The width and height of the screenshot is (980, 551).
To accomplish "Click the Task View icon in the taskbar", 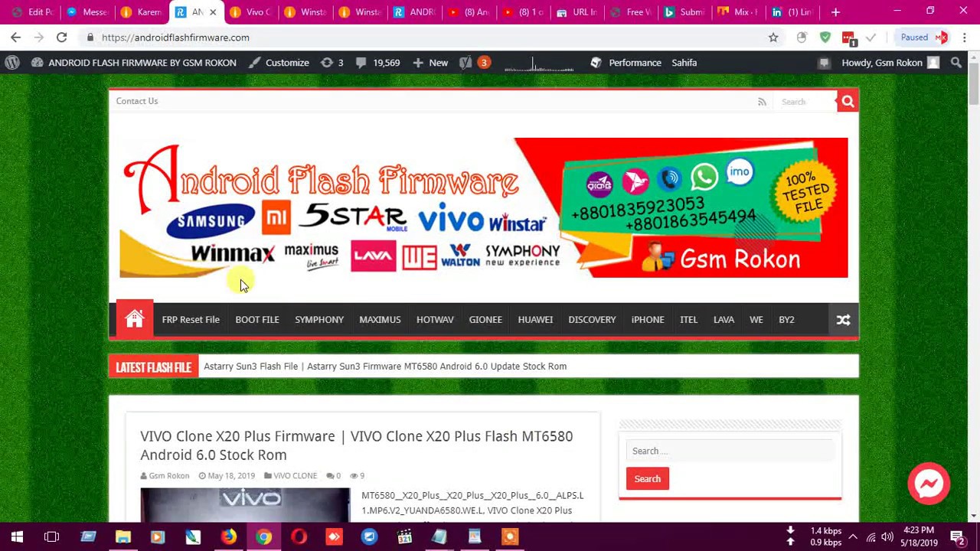I will coord(52,536).
